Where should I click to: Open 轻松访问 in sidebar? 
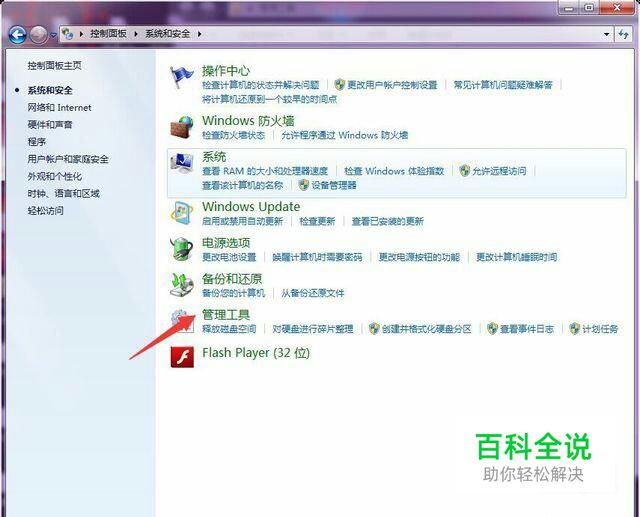click(46, 211)
